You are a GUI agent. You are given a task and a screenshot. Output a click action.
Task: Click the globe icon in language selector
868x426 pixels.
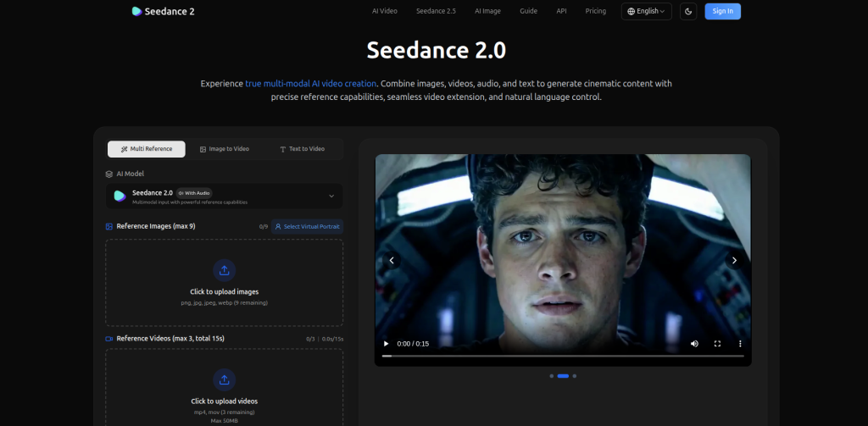tap(631, 11)
